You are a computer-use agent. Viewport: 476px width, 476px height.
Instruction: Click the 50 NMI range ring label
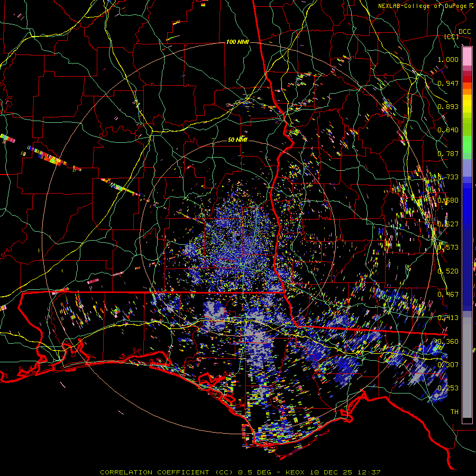coord(237,140)
